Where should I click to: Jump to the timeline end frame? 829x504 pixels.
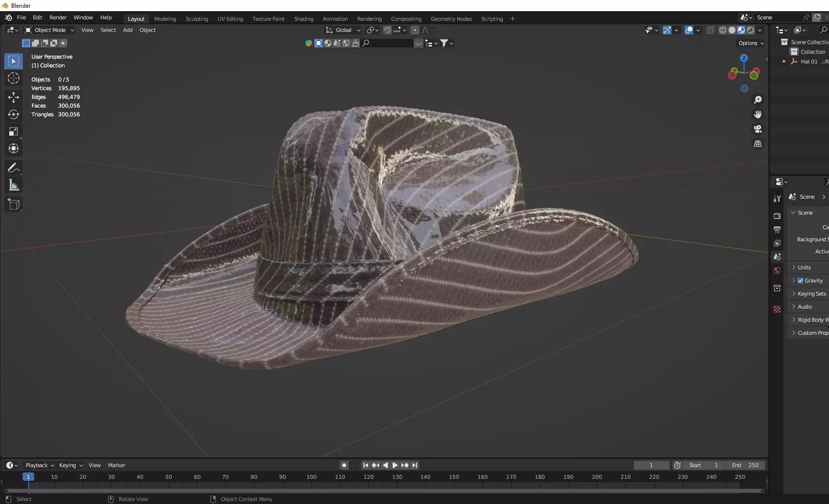pos(415,465)
